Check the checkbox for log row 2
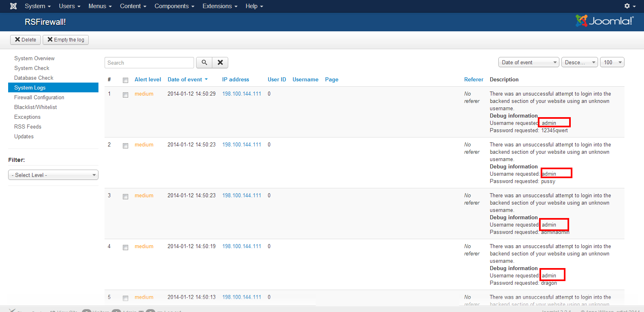Image resolution: width=644 pixels, height=312 pixels. 125,146
